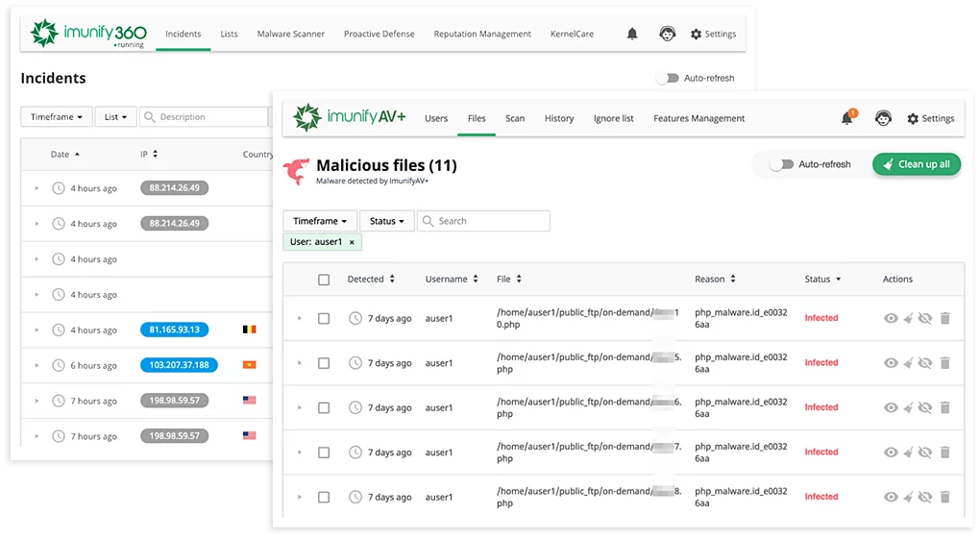Viewport: 980px width, 538px height.
Task: View first infected file with eye icon
Action: point(891,318)
